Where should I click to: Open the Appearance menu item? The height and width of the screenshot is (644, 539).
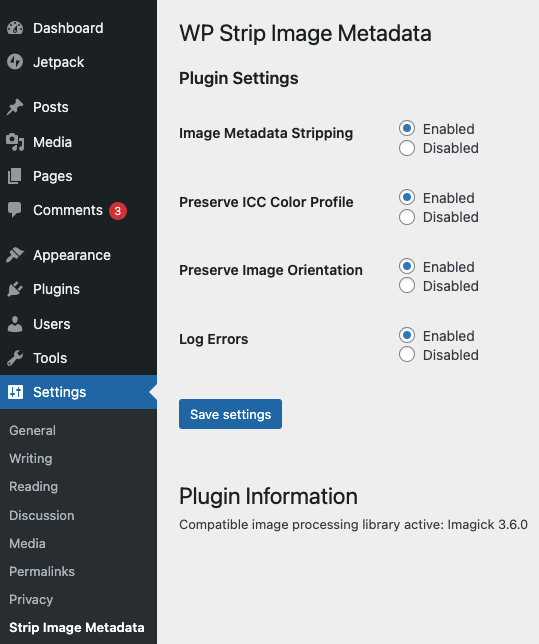72,255
